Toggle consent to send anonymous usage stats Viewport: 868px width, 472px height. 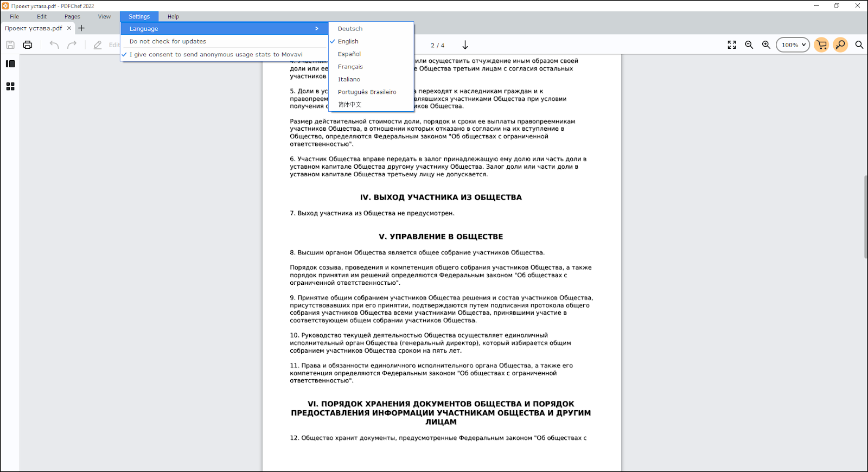215,54
